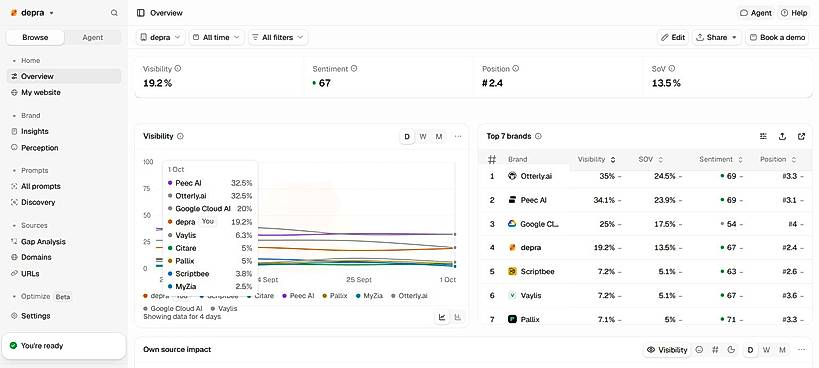Sort the table by Sentiment column
Image resolution: width=819 pixels, height=368 pixels.
[721, 160]
